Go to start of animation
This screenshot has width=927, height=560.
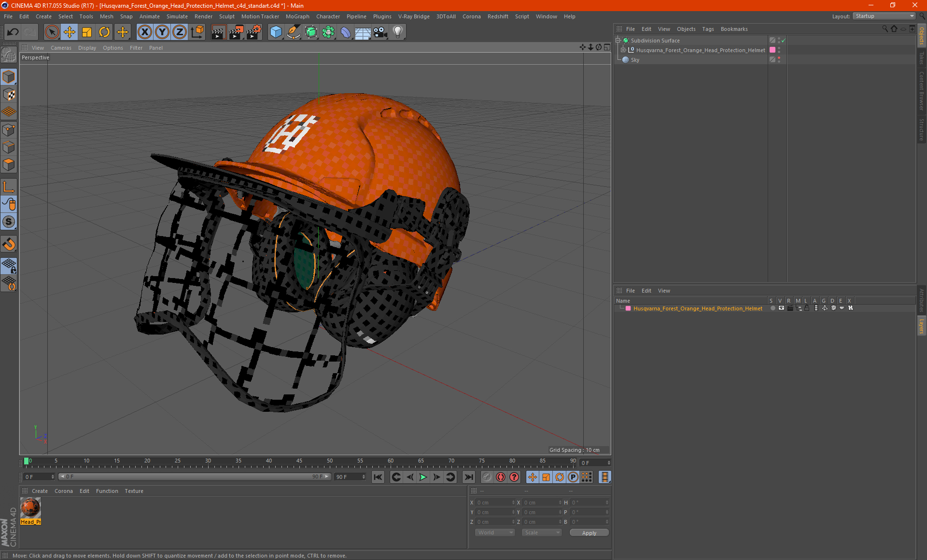[378, 477]
